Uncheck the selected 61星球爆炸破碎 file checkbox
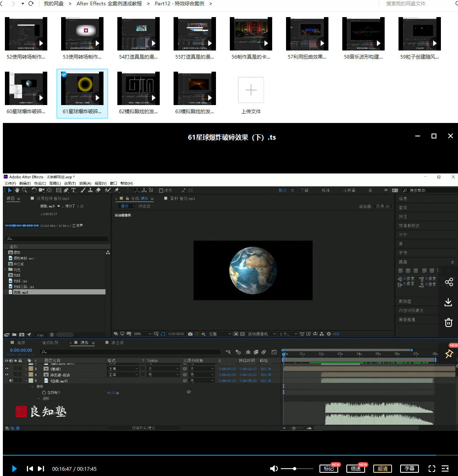458x476 pixels. point(64,75)
